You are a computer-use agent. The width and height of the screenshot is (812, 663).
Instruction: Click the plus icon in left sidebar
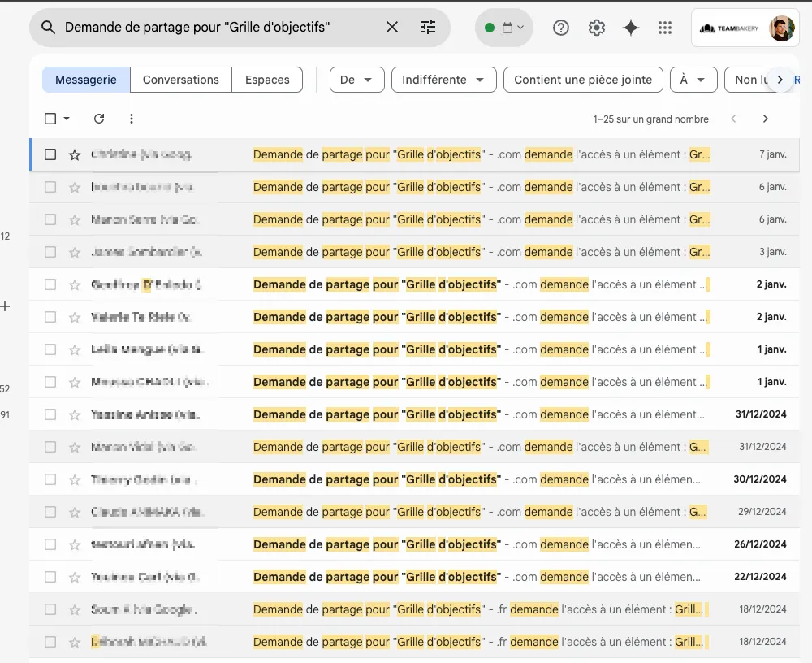(x=5, y=306)
